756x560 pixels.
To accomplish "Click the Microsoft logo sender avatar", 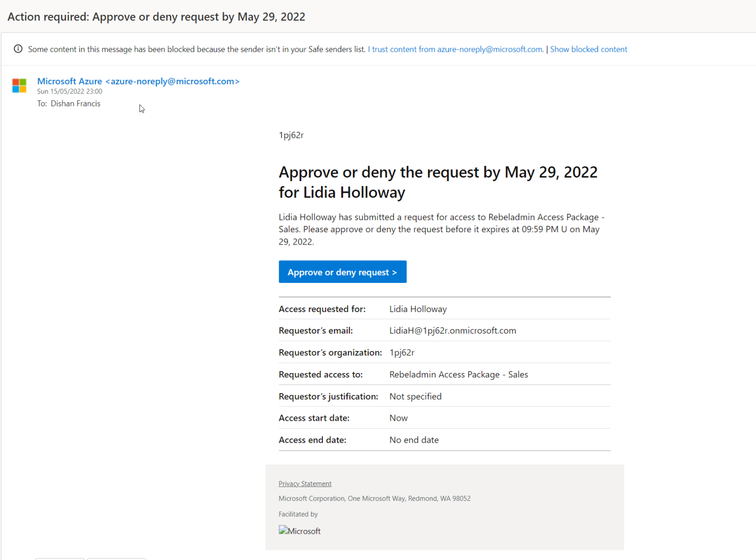I will click(x=19, y=86).
